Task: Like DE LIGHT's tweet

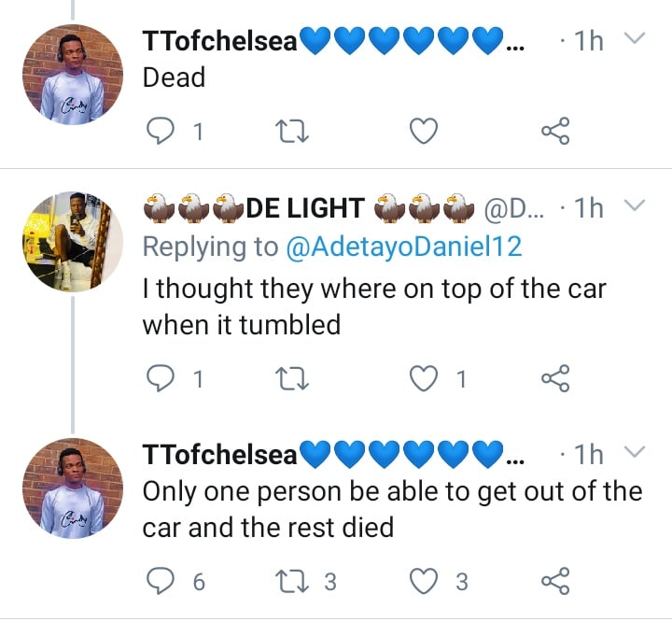Action: (424, 377)
